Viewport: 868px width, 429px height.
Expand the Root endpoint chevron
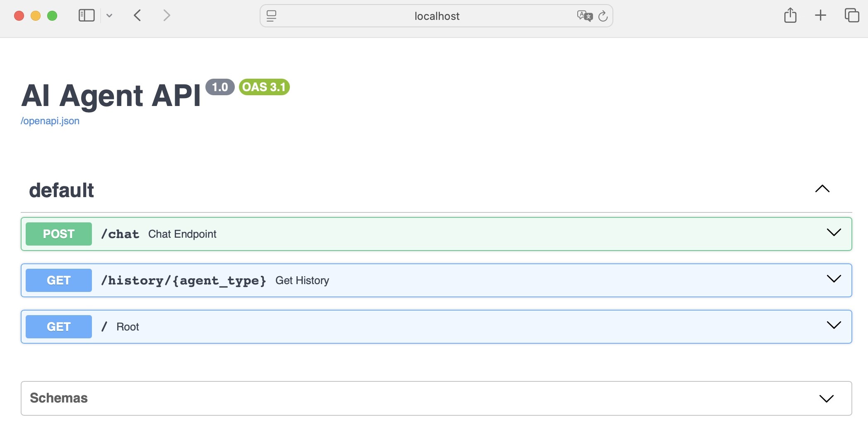[x=834, y=325]
